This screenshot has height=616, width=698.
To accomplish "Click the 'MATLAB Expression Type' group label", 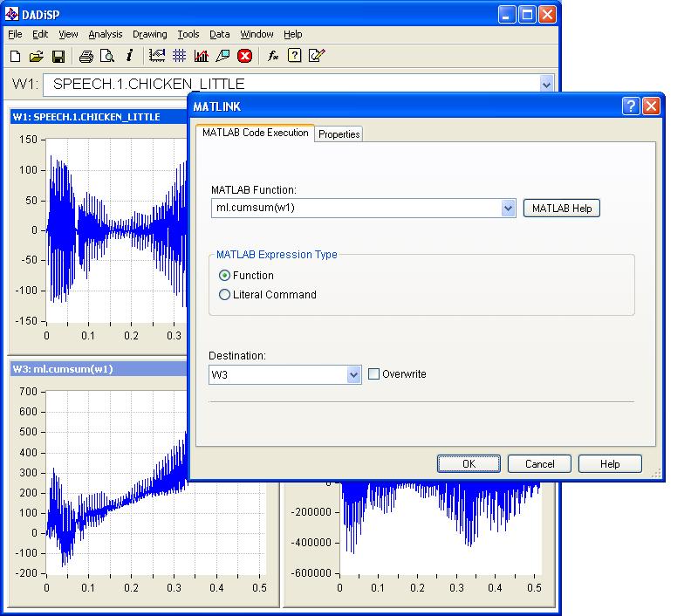I will click(277, 255).
